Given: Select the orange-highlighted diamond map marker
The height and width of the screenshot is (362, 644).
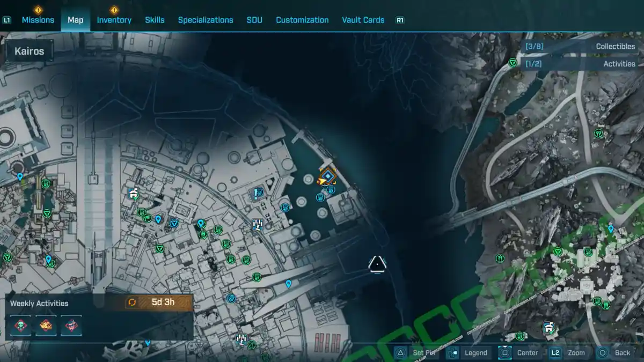Looking at the screenshot, I should click(327, 176).
